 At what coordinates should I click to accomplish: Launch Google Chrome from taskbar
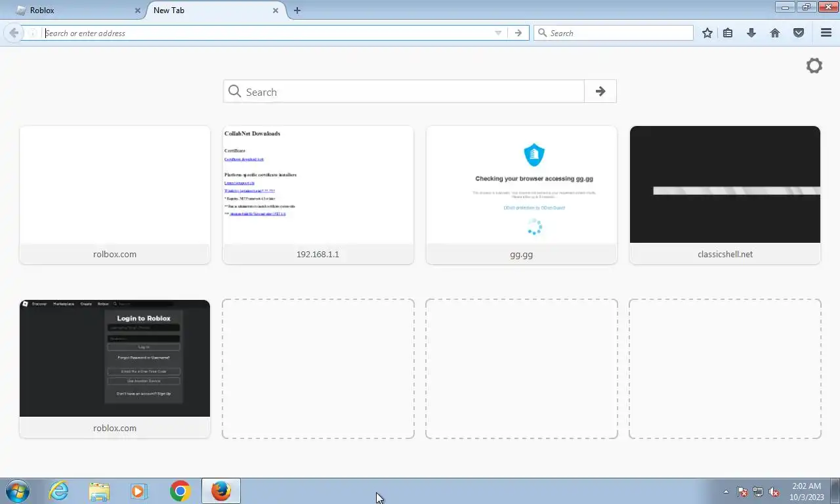180,491
